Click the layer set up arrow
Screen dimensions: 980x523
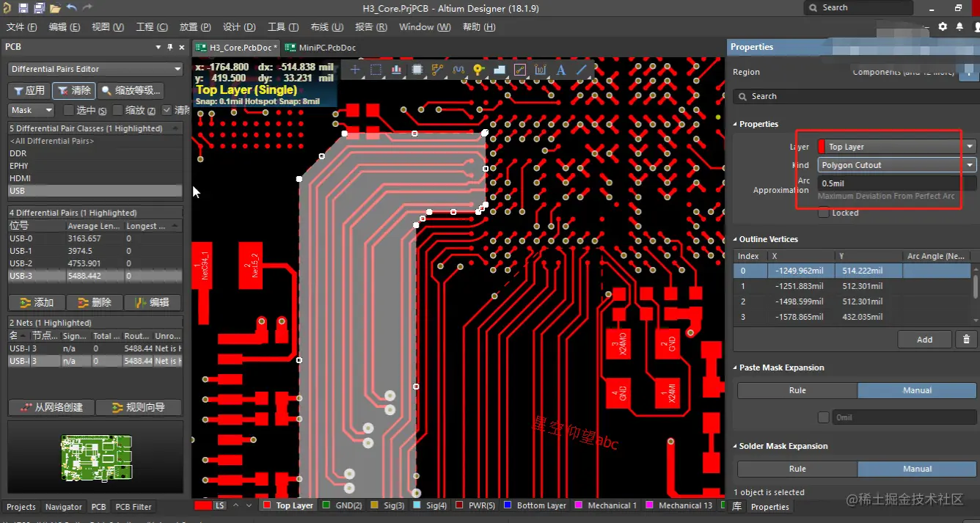[x=236, y=505]
